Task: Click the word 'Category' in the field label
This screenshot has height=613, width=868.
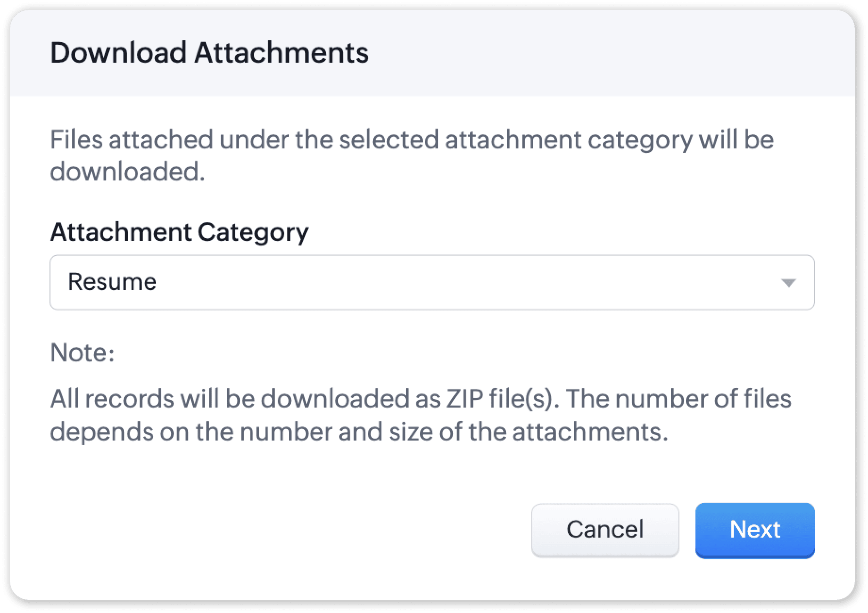Action: (253, 232)
